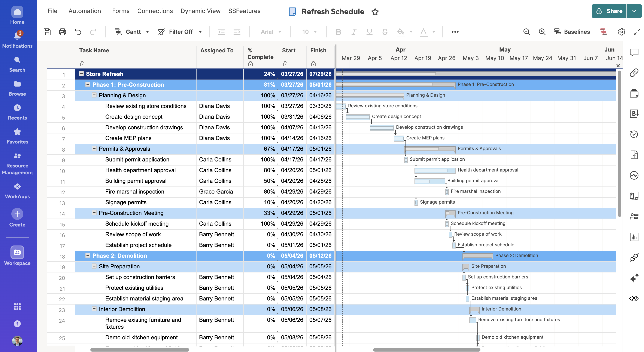
Task: Open the Automation menu
Action: pyautogui.click(x=85, y=11)
